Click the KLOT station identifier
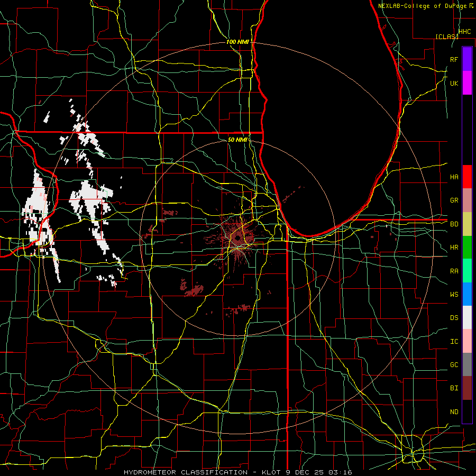Screen dimensions: 476x476 pyautogui.click(x=272, y=472)
